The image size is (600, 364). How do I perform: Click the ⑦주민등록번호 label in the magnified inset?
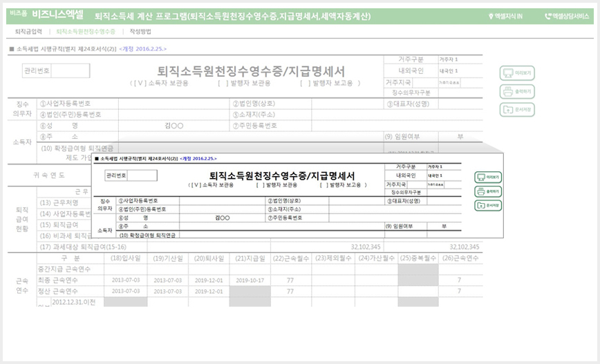click(285, 218)
